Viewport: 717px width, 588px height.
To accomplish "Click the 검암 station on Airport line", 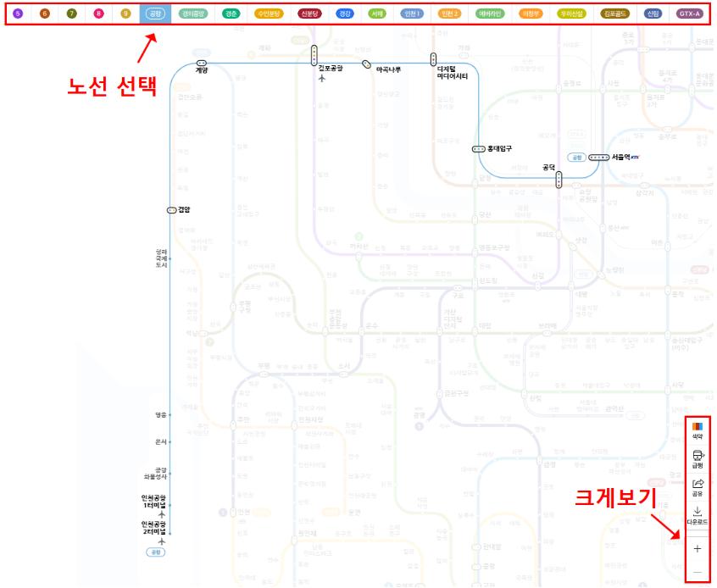I will (x=172, y=209).
